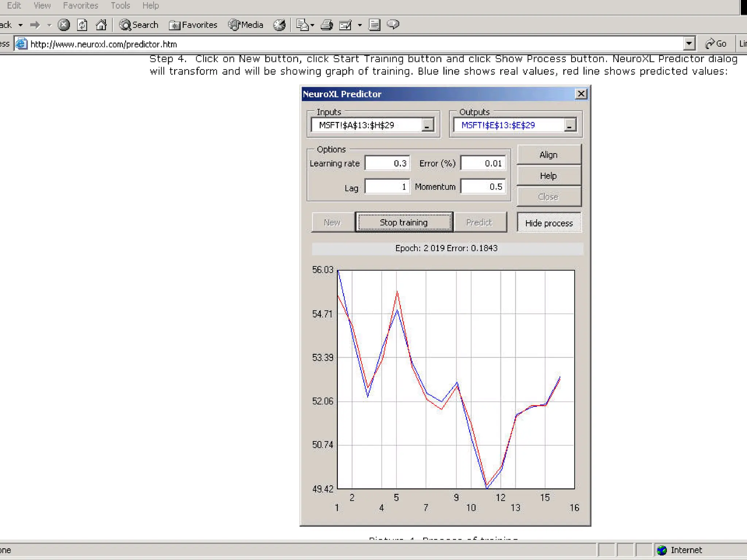Click the Stop loading icon
Viewport: 747px width, 560px height.
click(64, 25)
